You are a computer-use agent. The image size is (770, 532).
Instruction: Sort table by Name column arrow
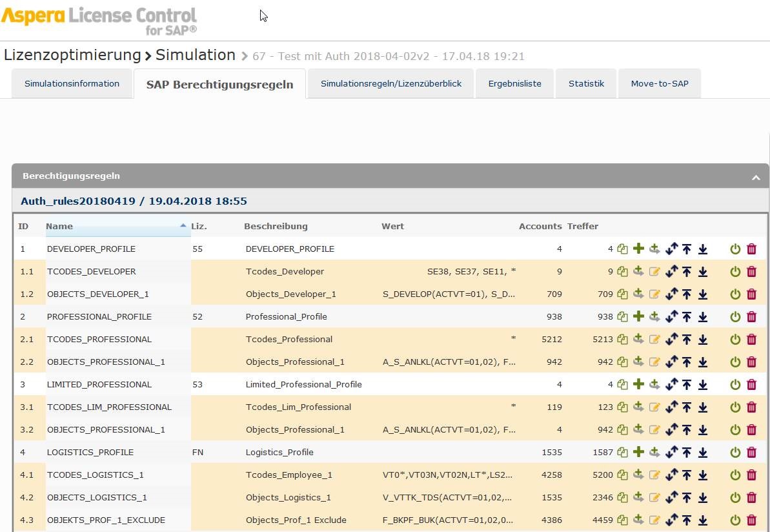click(x=183, y=226)
